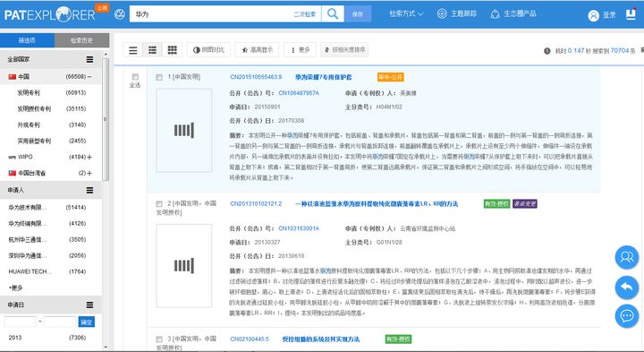This screenshot has height=352, width=644.
Task: Click purple status badge on result 2
Action: coord(524,203)
